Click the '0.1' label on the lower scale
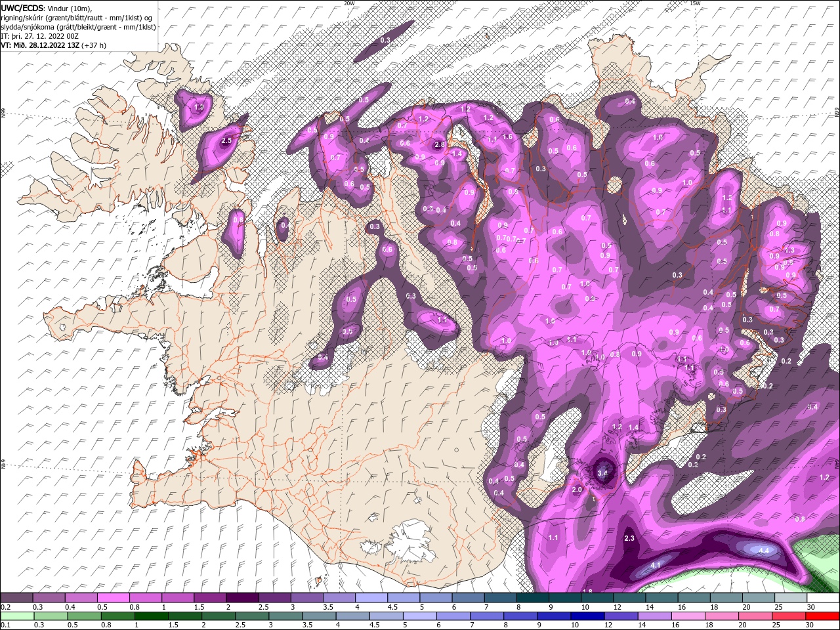The width and height of the screenshot is (840, 630). pos(5,625)
